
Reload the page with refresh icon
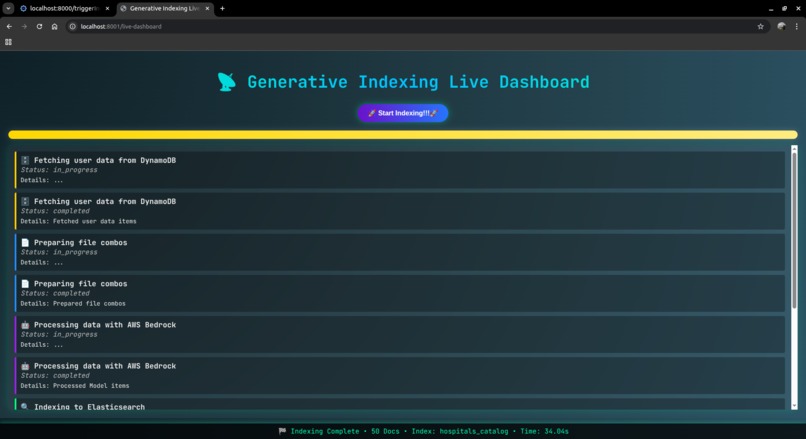coord(39,26)
